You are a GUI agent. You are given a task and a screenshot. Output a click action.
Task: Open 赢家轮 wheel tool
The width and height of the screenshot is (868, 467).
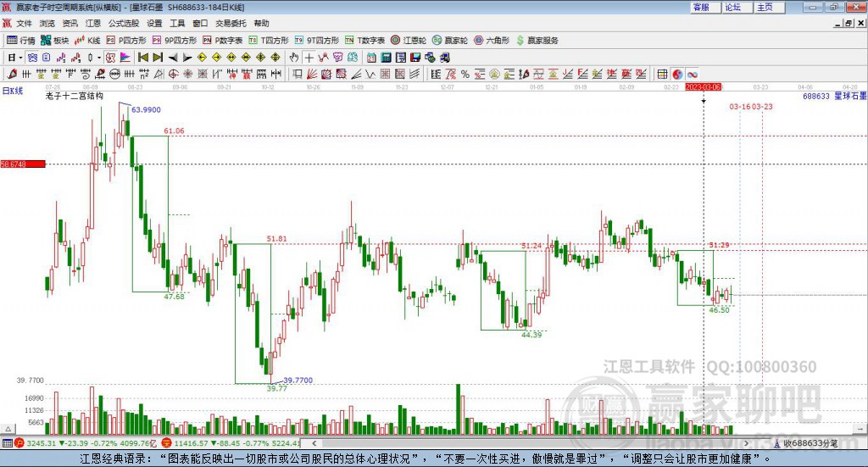click(450, 41)
